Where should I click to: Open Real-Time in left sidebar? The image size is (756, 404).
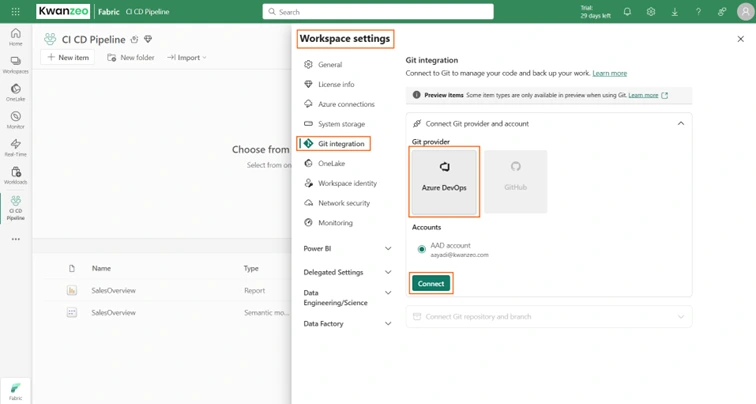pyautogui.click(x=15, y=148)
